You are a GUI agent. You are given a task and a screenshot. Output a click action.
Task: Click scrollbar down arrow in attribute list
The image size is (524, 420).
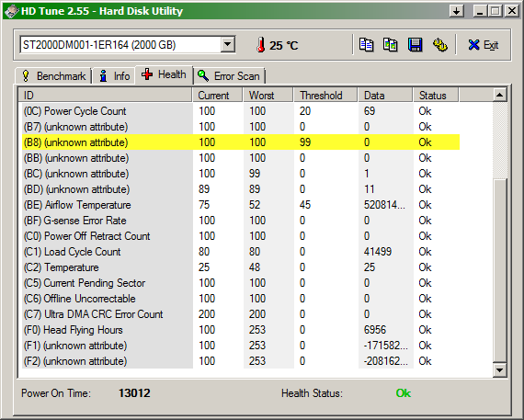[x=500, y=369]
